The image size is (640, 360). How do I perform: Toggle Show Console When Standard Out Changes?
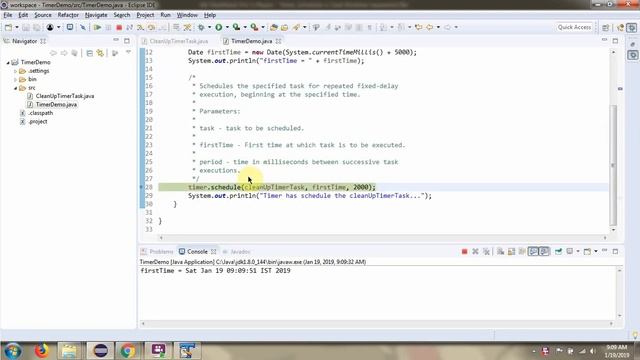tap(533, 251)
